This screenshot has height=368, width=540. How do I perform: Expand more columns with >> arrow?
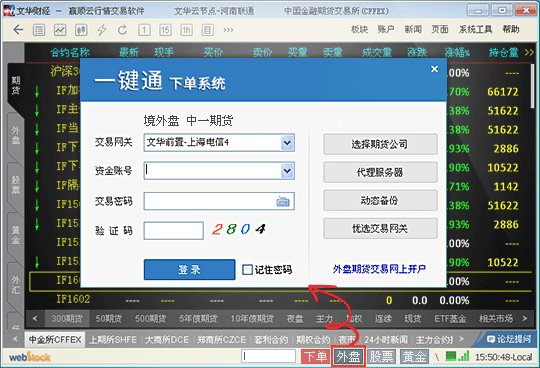point(529,52)
